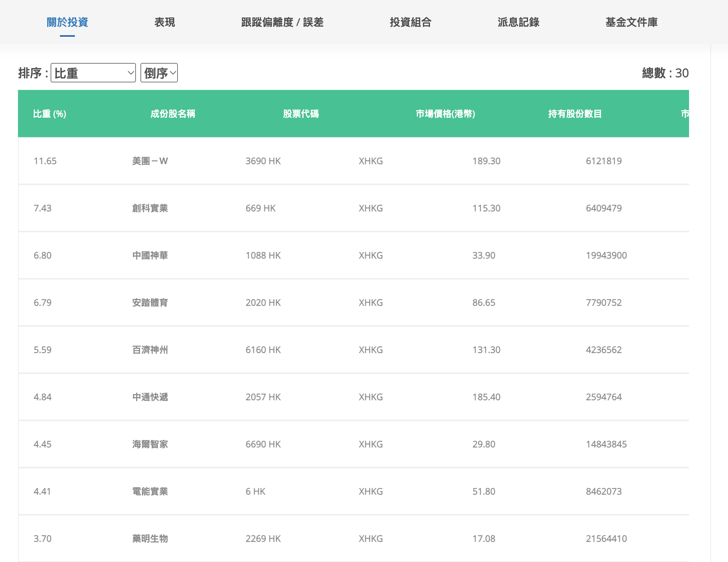Click the 4.41 weighting value

[x=42, y=492]
